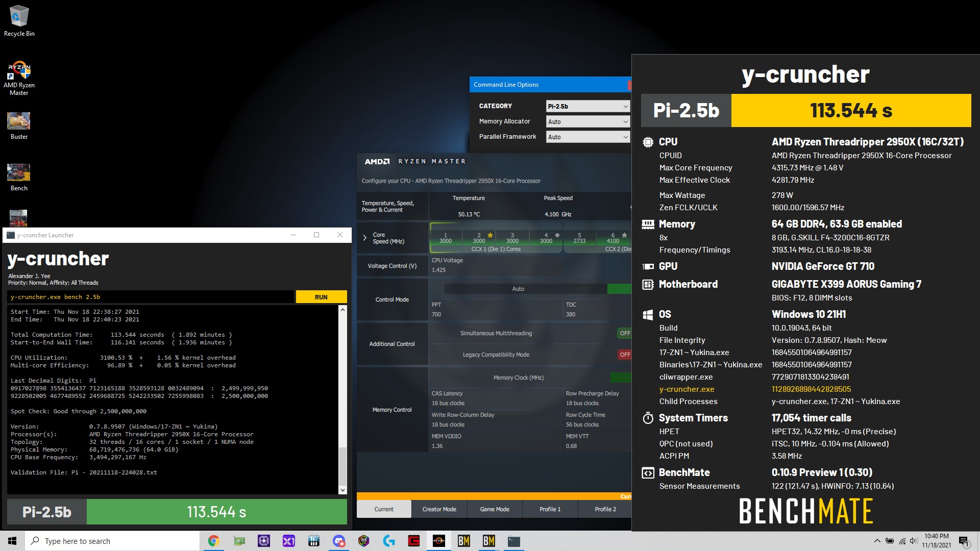Show hidden tray icons chevron
This screenshot has width=980, height=551.
tap(877, 541)
